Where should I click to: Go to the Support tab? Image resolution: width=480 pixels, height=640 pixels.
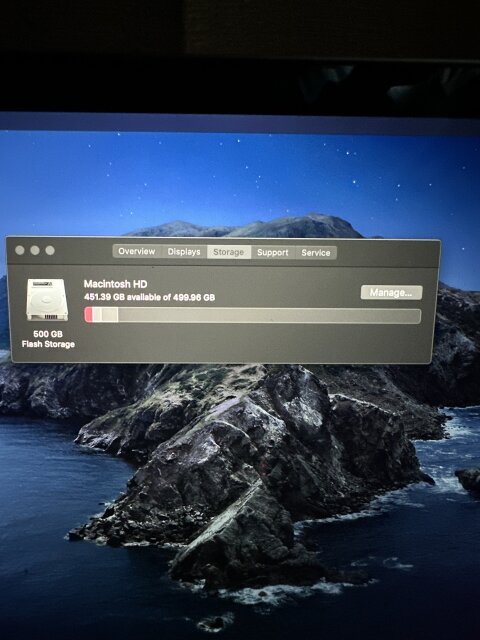pyautogui.click(x=273, y=253)
